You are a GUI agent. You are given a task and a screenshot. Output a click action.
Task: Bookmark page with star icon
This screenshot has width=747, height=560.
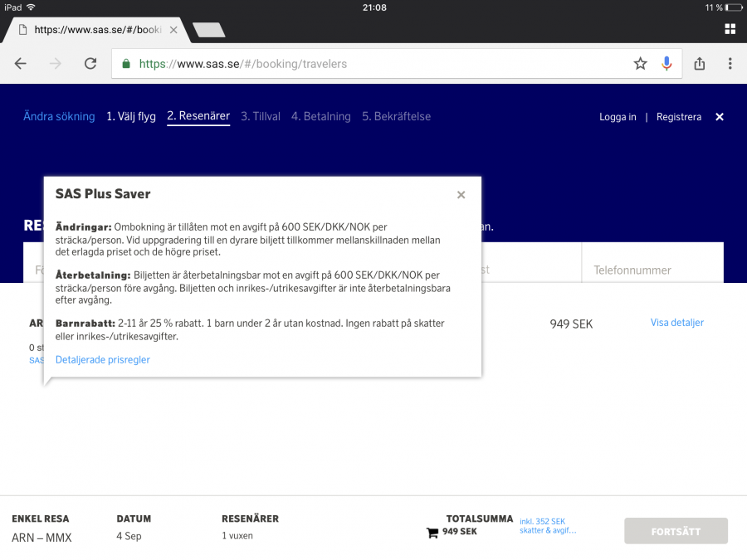pos(640,64)
